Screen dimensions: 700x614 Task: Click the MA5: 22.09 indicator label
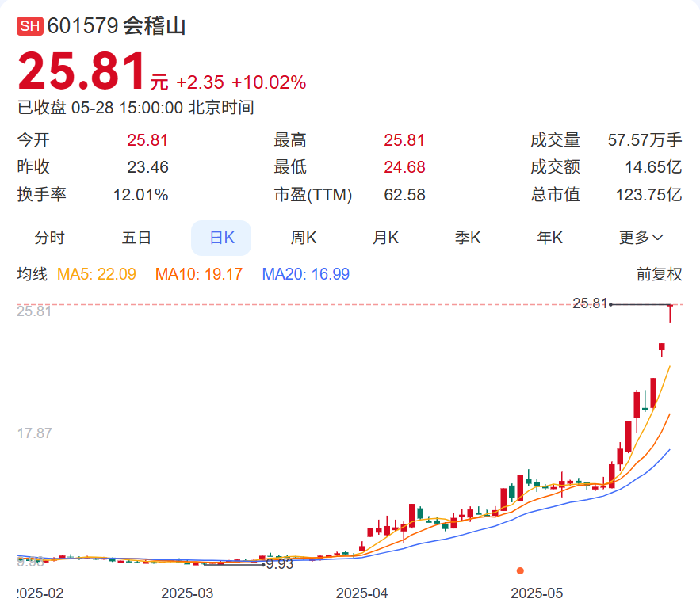(x=97, y=274)
